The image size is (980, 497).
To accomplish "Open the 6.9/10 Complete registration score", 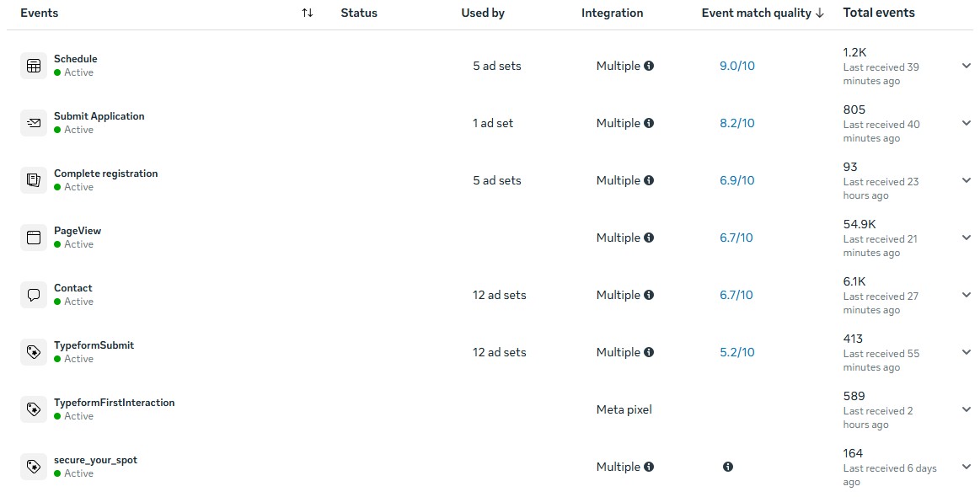I will click(736, 180).
